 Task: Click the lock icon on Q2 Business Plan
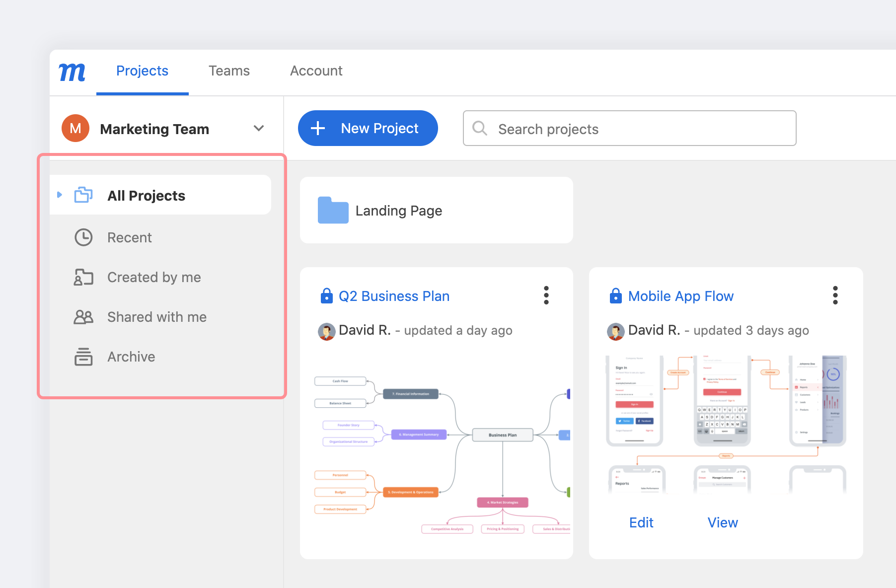tap(326, 295)
